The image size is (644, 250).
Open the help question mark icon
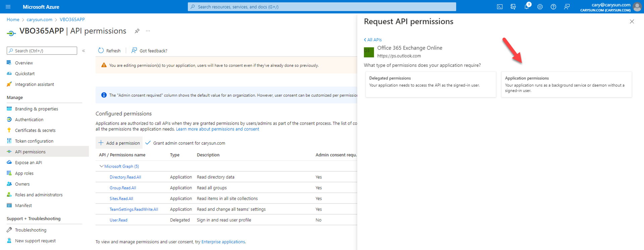(x=553, y=7)
